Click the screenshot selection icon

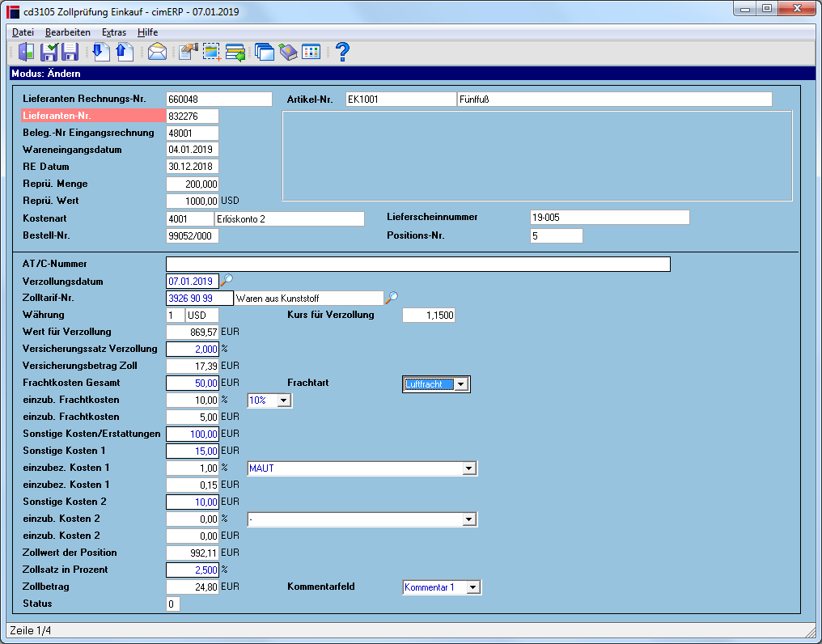[x=212, y=52]
